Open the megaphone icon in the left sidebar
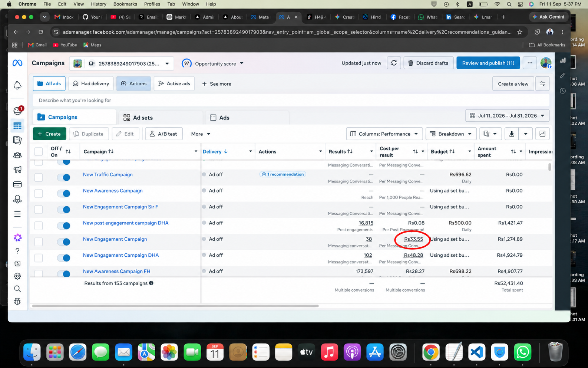Screen dimensions: 588x368 17,170
